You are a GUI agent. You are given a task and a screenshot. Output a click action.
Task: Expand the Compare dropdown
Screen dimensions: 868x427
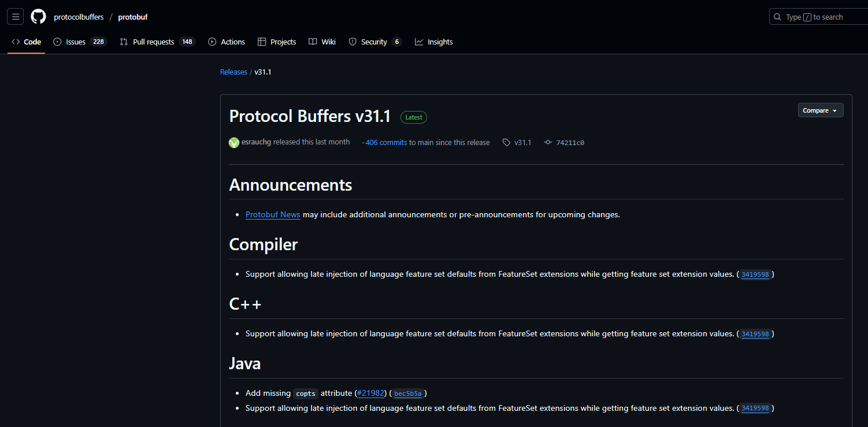click(821, 110)
